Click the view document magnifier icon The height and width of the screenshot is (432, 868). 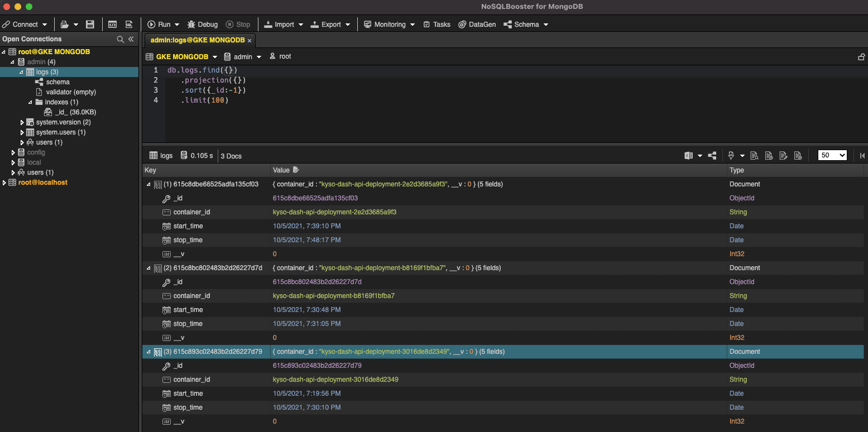[754, 156]
